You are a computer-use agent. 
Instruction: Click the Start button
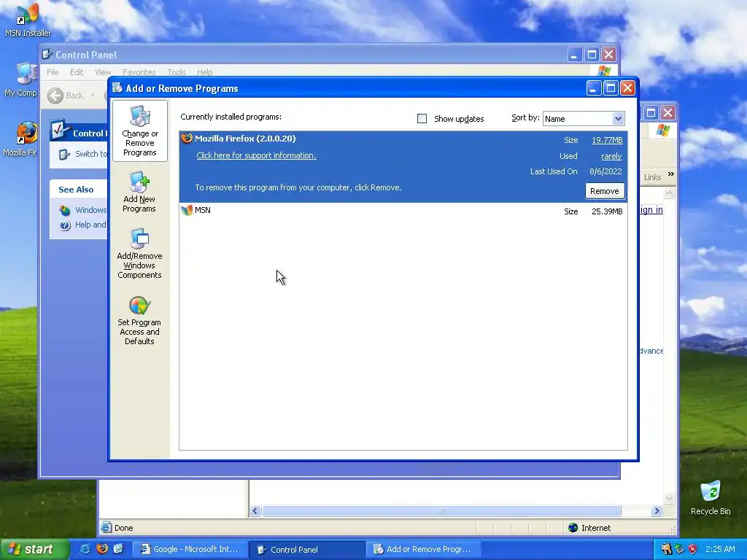(34, 549)
